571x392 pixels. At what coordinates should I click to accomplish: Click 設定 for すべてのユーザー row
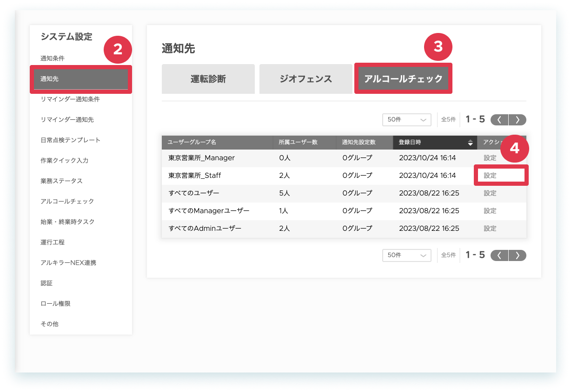490,193
